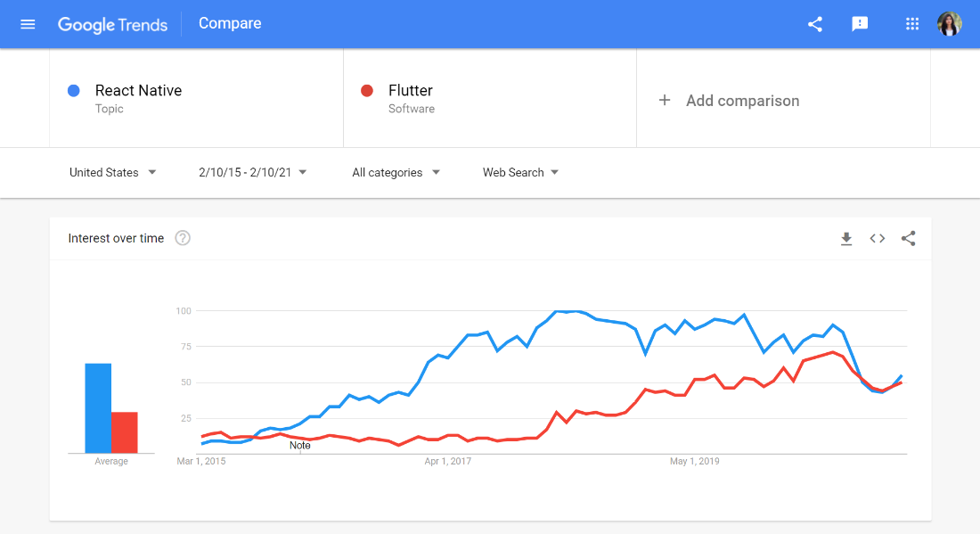Click the share icon in header
This screenshot has width=980, height=534.
pos(815,24)
